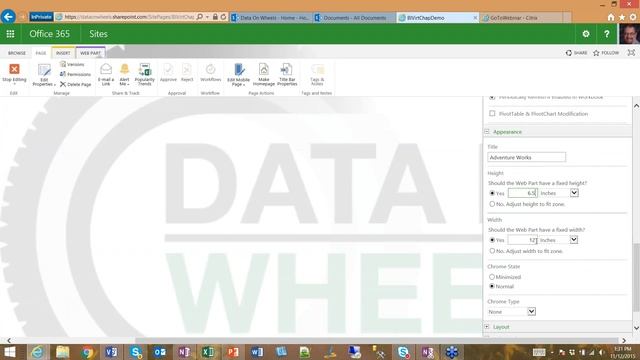640x360 pixels.
Task: Click the Office 365 link
Action: pos(49,34)
